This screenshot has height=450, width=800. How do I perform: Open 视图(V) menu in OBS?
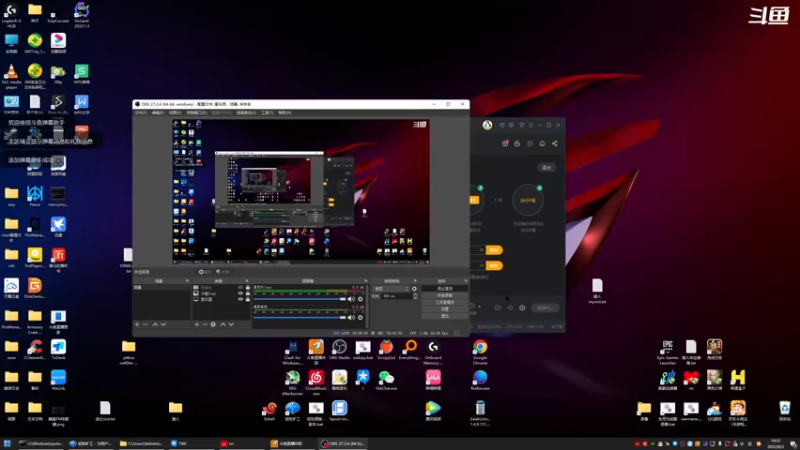[175, 113]
